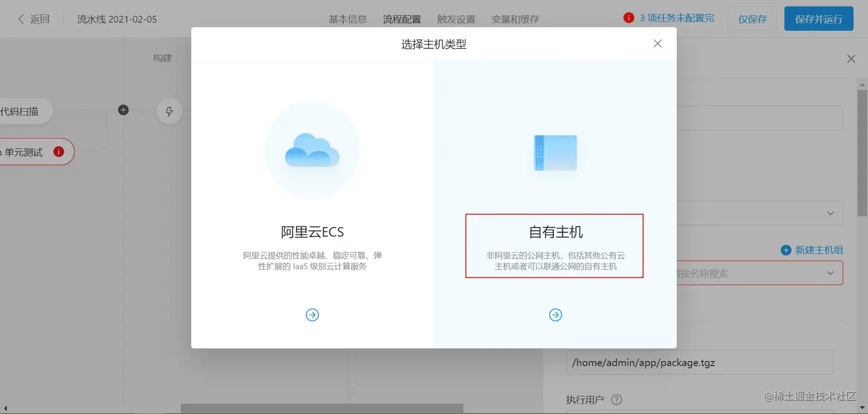Select the 阿里云ECS cloud icon
This screenshot has height=414, width=868.
pyautogui.click(x=312, y=150)
